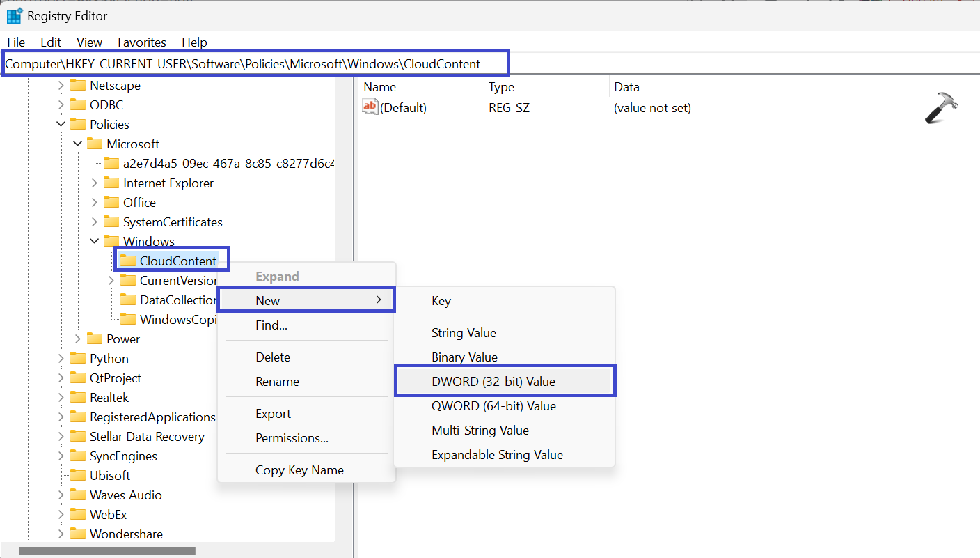
Task: Collapse the Policies tree node
Action: pyautogui.click(x=61, y=124)
